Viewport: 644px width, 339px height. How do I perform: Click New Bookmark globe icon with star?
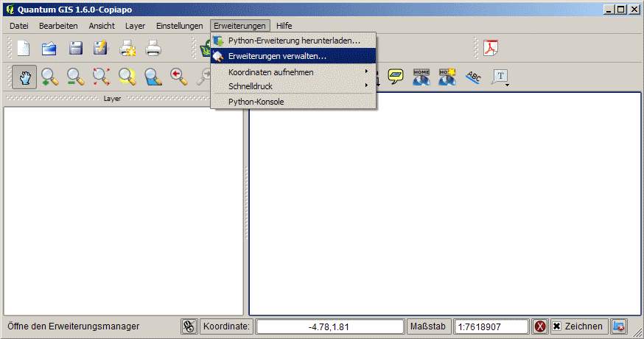click(447, 77)
